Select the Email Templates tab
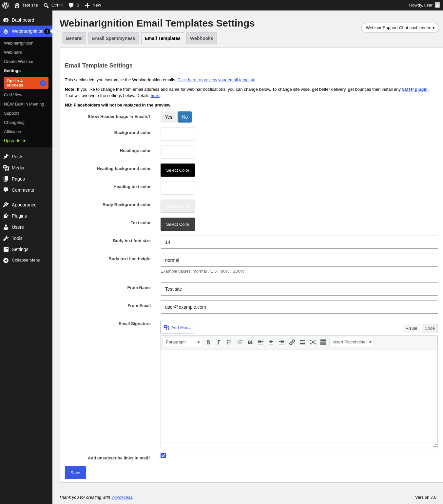 click(x=163, y=38)
